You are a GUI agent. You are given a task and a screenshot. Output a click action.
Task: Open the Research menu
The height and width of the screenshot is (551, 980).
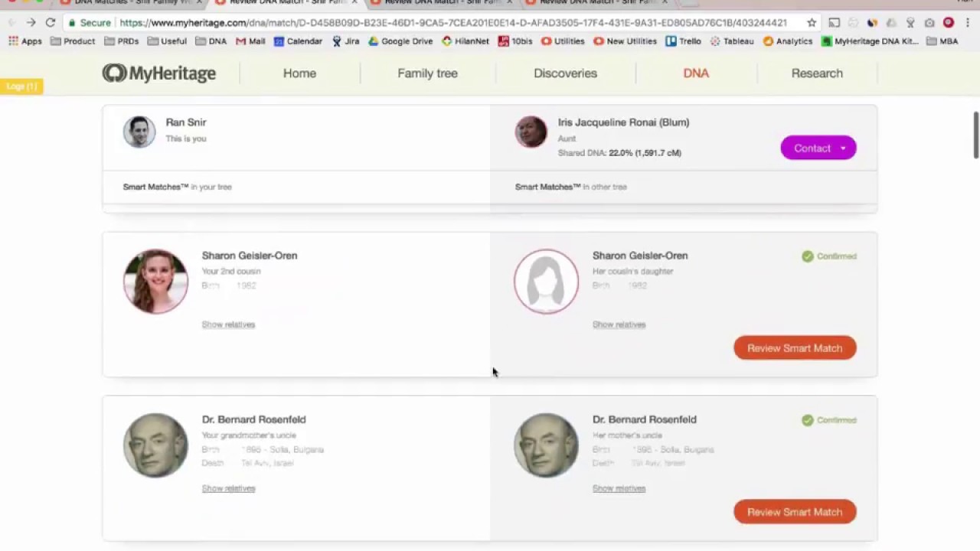tap(817, 73)
